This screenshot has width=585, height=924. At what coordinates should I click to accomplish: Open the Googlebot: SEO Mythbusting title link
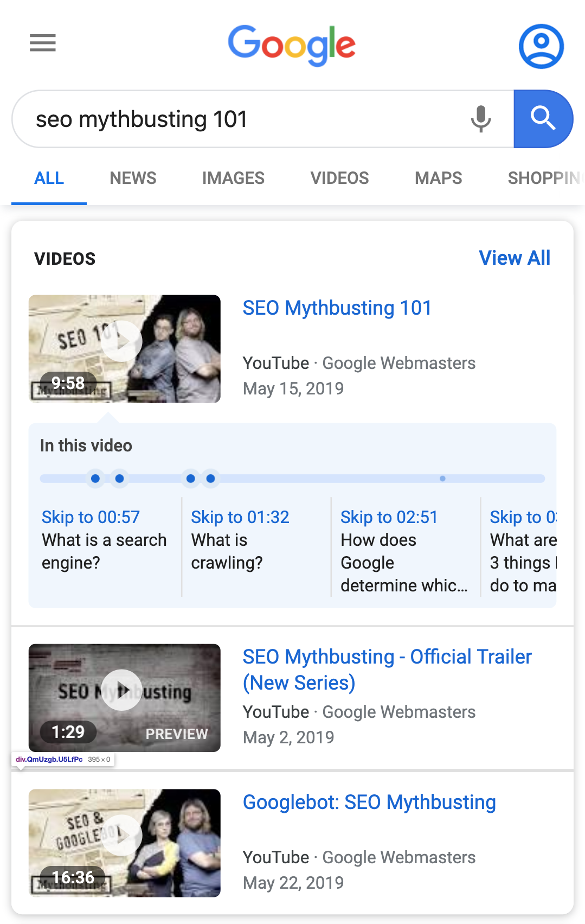(x=369, y=802)
